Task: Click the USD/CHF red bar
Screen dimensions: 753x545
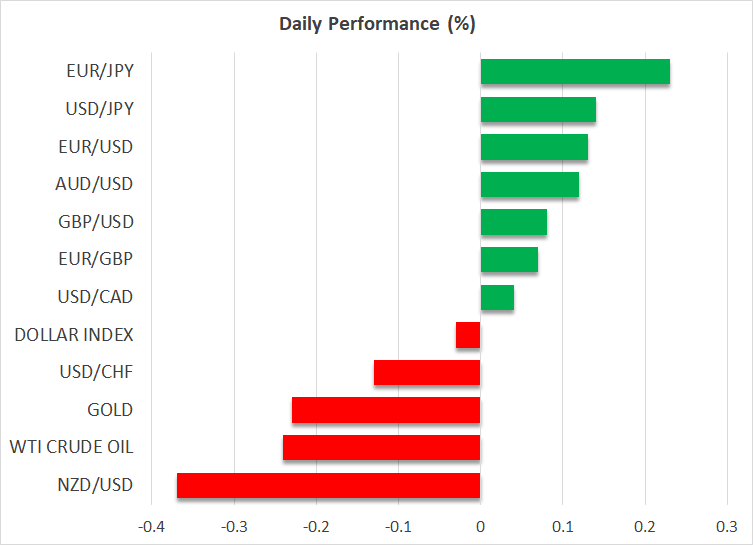Action: coord(427,373)
